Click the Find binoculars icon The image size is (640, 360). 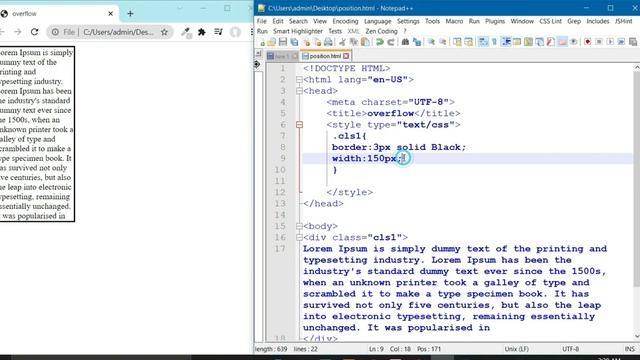(405, 42)
